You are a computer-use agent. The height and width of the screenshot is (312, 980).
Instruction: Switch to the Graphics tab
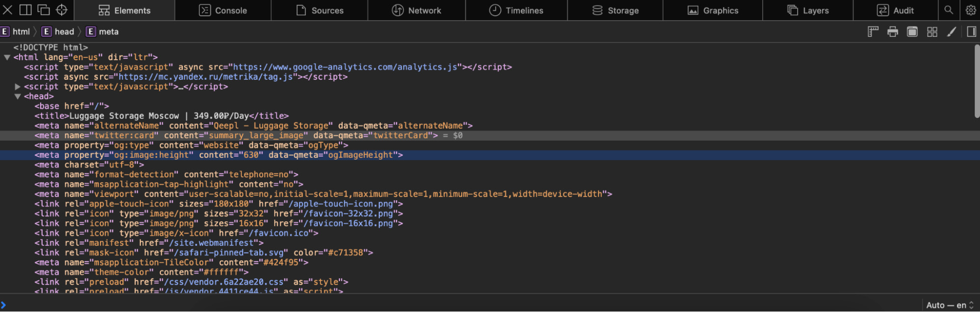click(x=713, y=10)
